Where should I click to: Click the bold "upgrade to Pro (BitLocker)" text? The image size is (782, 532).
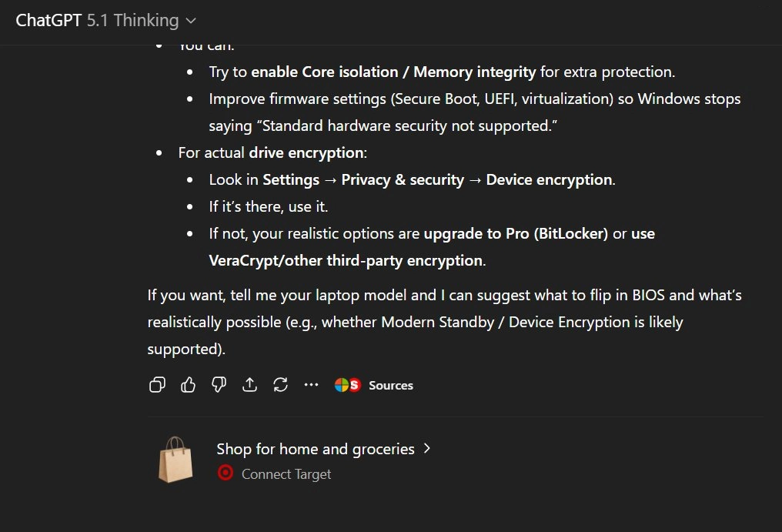point(515,233)
